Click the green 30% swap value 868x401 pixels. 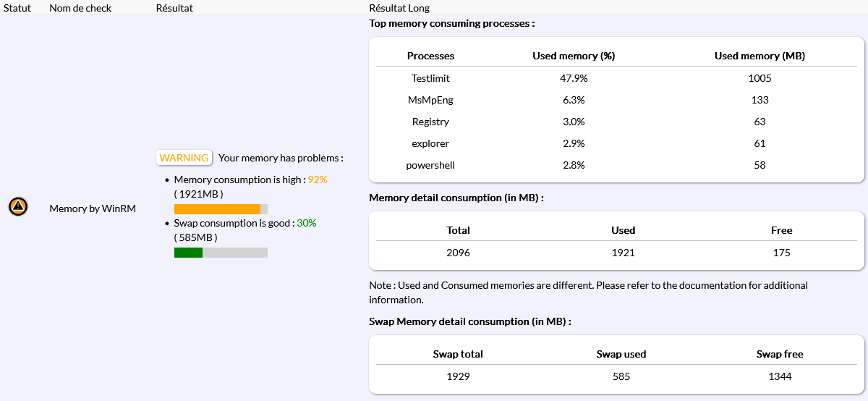(x=307, y=223)
